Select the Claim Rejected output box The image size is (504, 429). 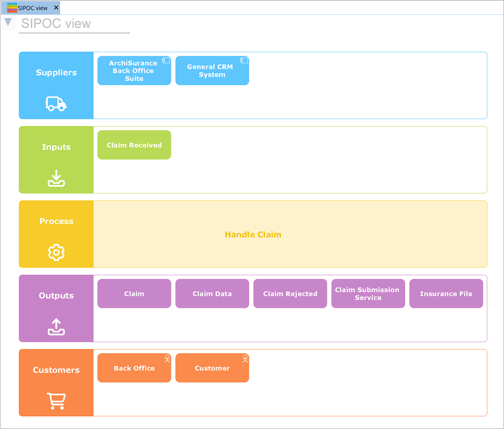[x=290, y=294]
